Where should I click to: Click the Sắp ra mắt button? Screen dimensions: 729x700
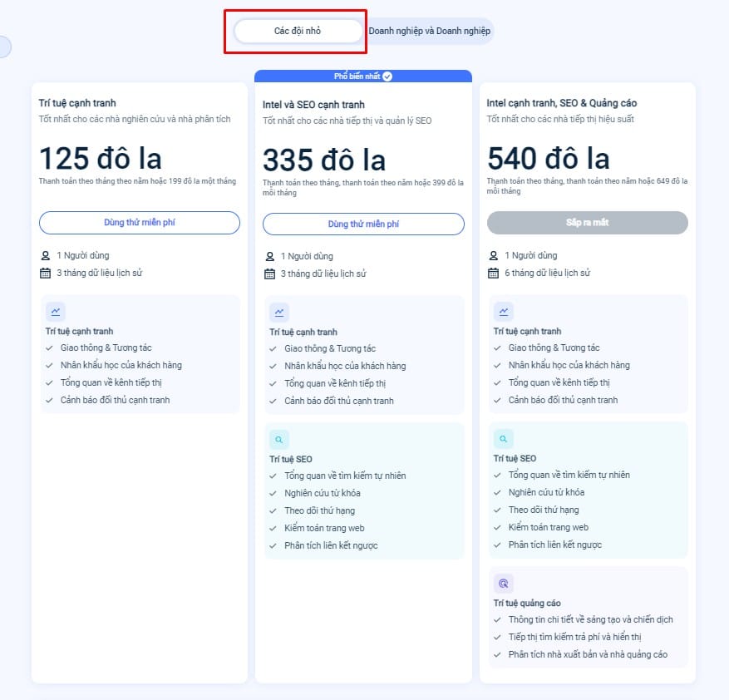tap(587, 222)
